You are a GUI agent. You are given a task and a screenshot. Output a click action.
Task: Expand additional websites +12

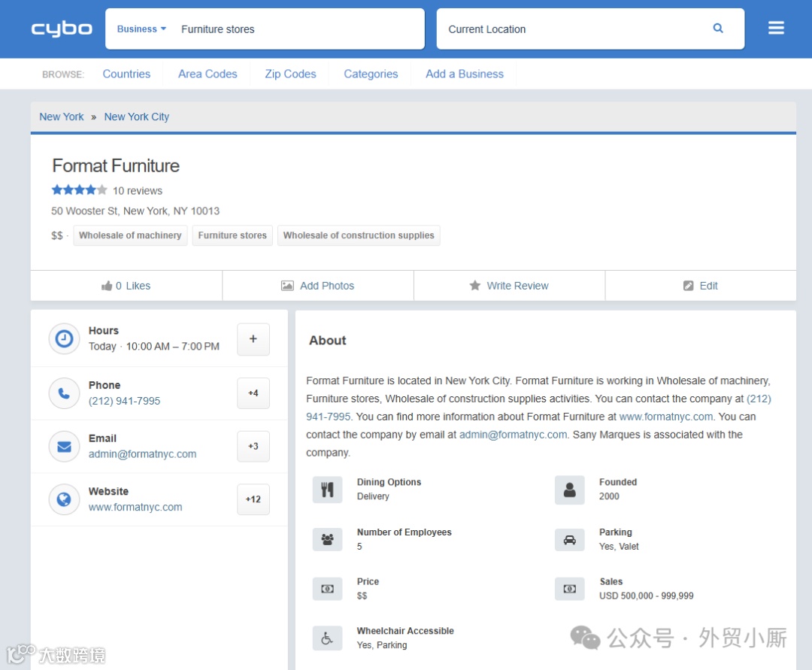[x=253, y=499]
